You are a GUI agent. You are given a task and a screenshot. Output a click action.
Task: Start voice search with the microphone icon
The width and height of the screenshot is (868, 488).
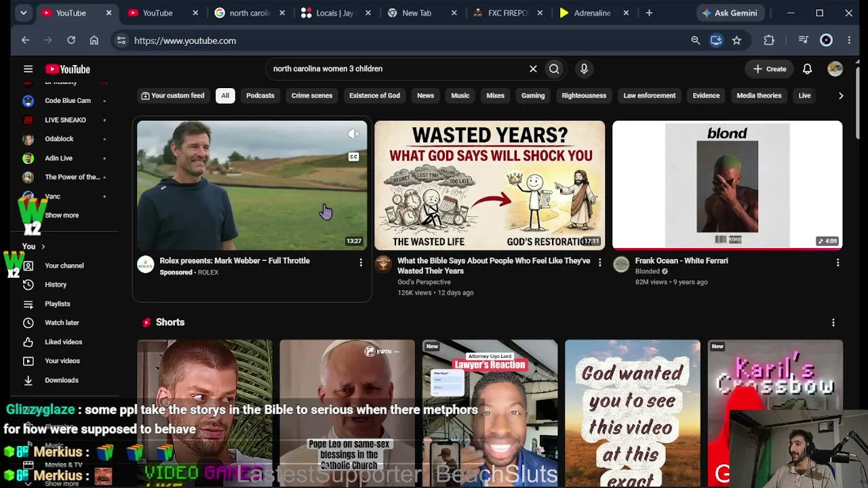pyautogui.click(x=584, y=68)
